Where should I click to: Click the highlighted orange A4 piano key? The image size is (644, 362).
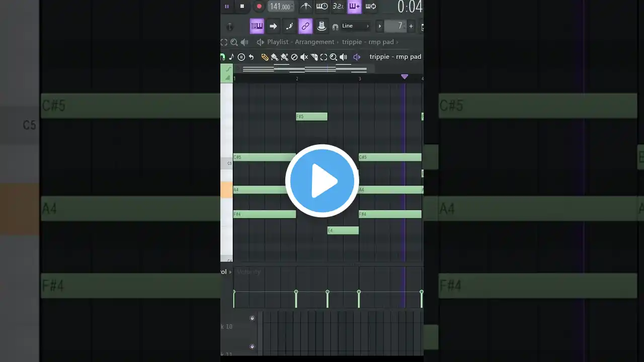click(x=226, y=190)
